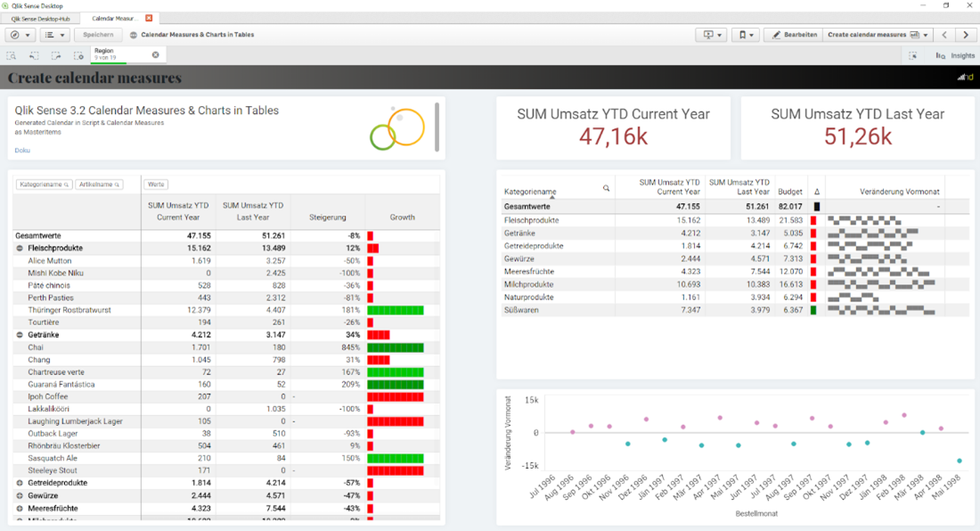980x531 pixels.
Task: Search in the Kategoriename column header
Action: [606, 188]
